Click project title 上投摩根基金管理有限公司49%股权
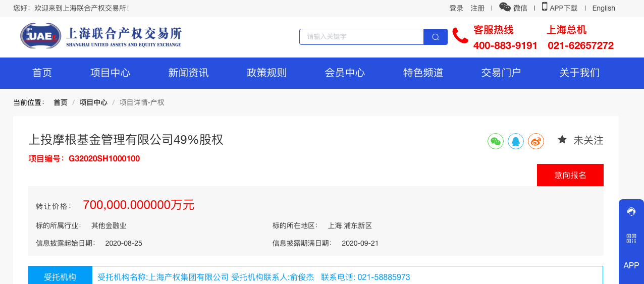This screenshot has height=284, width=644. tap(126, 140)
